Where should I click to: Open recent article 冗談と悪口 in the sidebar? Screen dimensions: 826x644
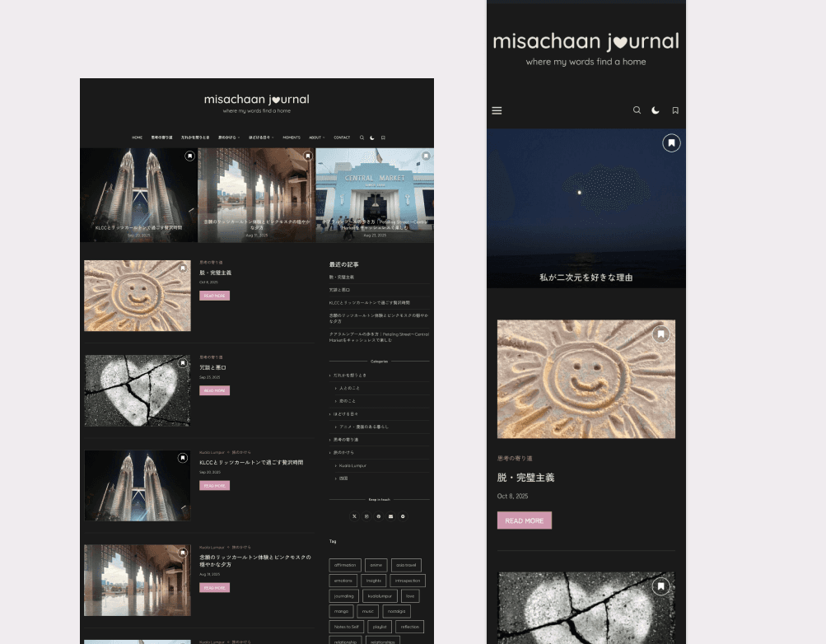point(339,290)
